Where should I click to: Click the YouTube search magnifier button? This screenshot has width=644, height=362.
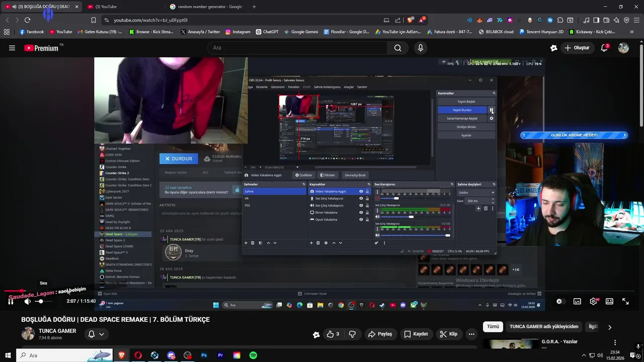398,48
